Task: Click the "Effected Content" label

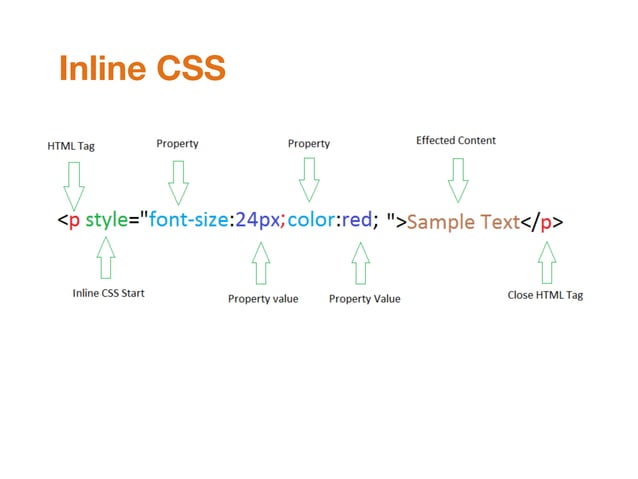Action: (x=456, y=140)
